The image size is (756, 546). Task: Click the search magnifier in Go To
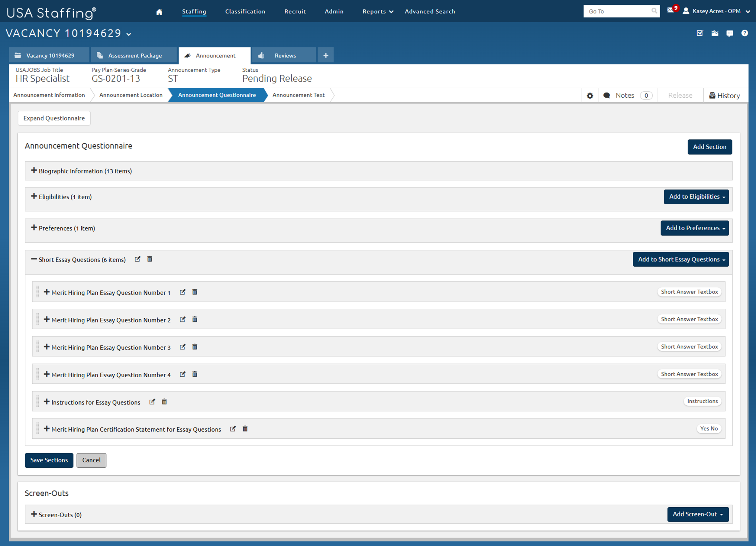coord(654,11)
